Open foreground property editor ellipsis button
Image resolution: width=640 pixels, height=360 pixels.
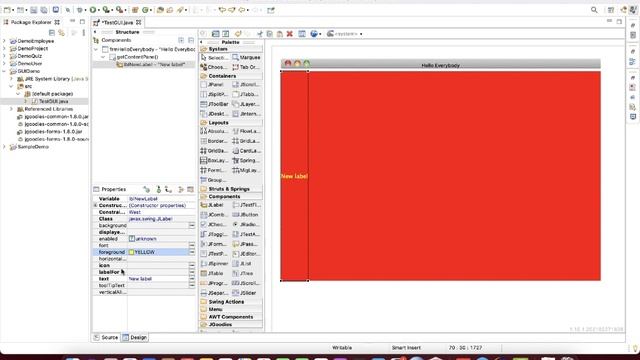point(191,252)
